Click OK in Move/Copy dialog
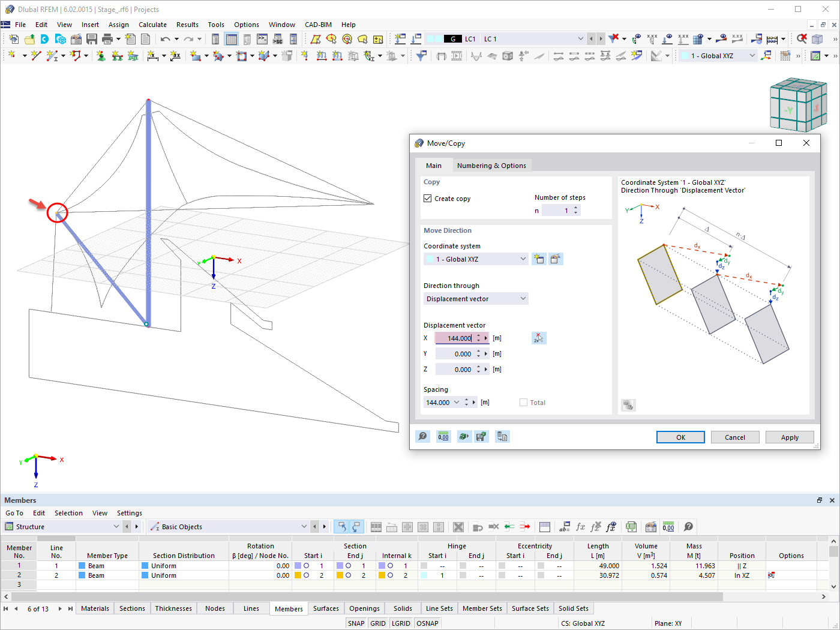The height and width of the screenshot is (630, 840). 680,437
